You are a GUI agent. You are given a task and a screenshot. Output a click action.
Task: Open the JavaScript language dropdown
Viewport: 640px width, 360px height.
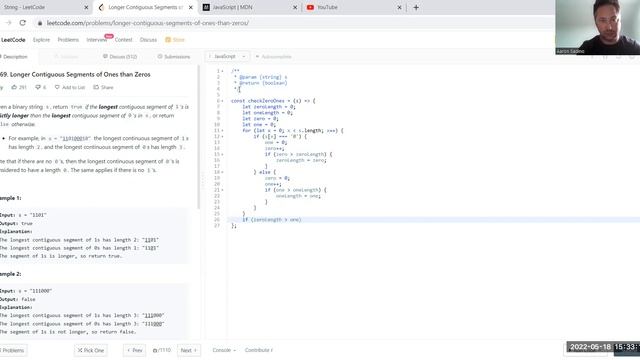pyautogui.click(x=227, y=56)
